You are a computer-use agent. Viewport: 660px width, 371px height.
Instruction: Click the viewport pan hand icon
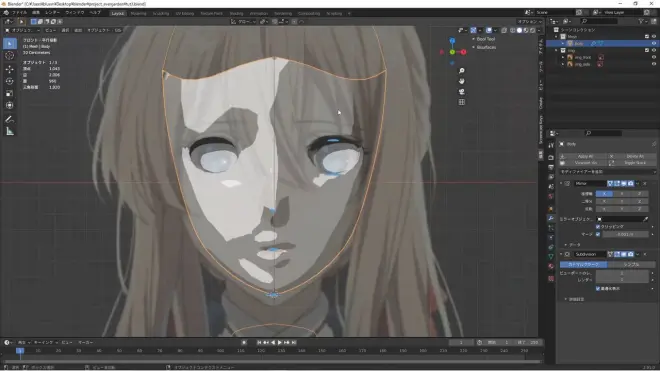coord(462,81)
